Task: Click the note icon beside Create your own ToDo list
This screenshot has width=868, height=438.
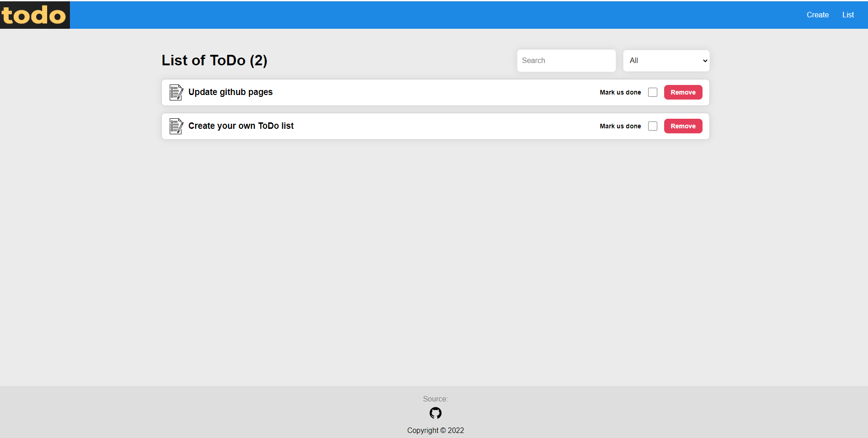Action: click(176, 126)
